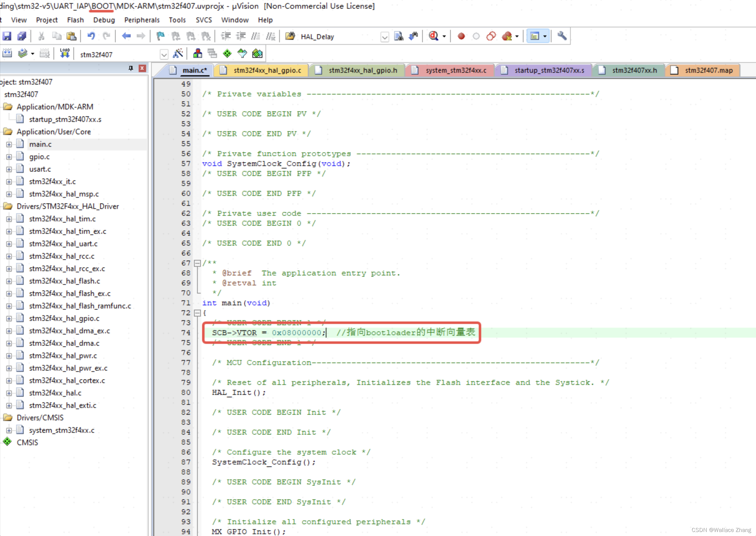Comment the selected lines
This screenshot has height=536, width=756.
point(255,36)
